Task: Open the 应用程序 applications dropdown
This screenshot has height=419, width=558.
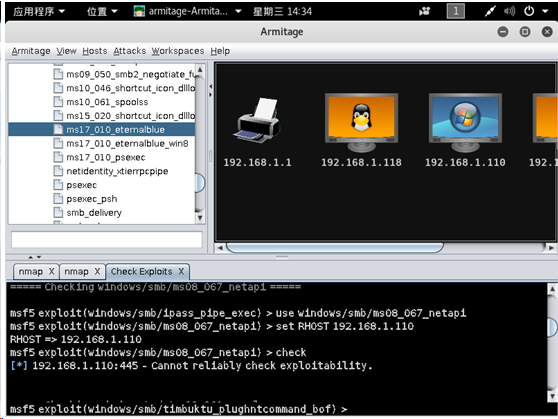Action: coord(39,11)
